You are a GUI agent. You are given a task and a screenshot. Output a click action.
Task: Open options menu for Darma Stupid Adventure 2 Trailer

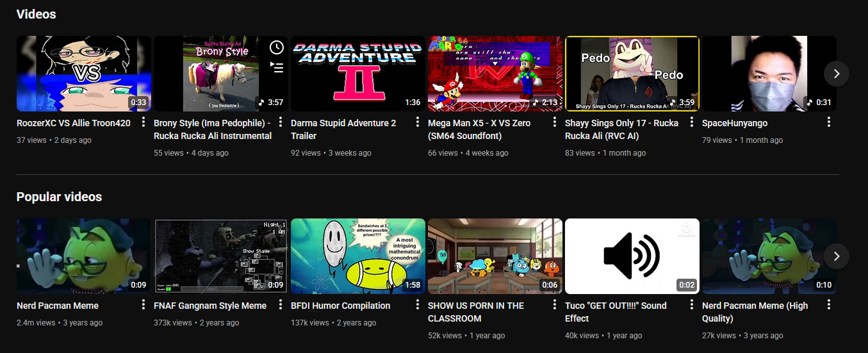tap(417, 122)
